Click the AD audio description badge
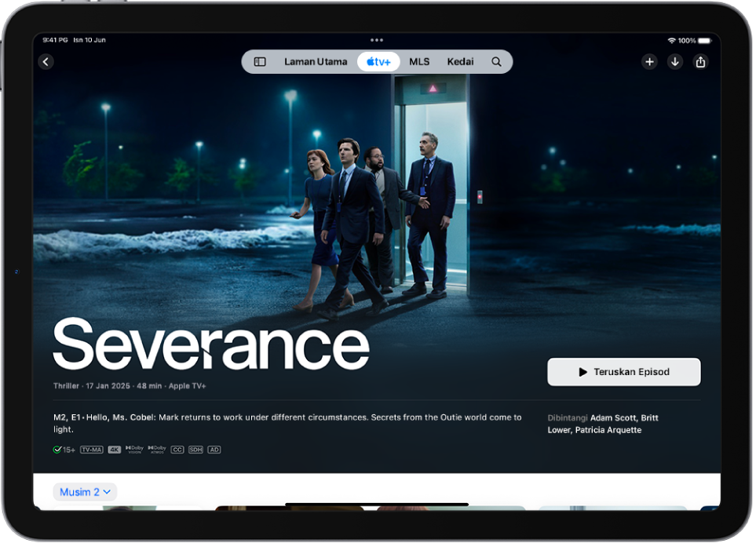This screenshot has width=756, height=543. (213, 449)
